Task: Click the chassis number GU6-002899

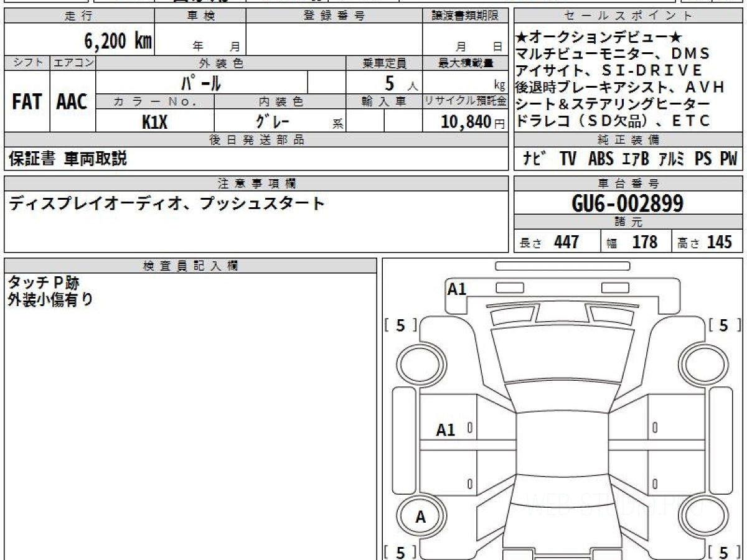Action: [627, 203]
